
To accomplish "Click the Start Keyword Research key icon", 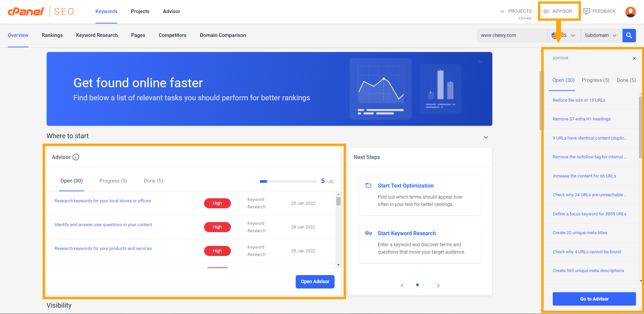I will (x=368, y=233).
